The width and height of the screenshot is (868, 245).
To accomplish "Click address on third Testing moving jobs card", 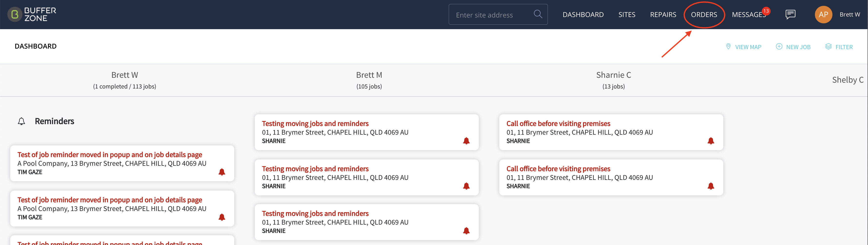I will coord(335,222).
